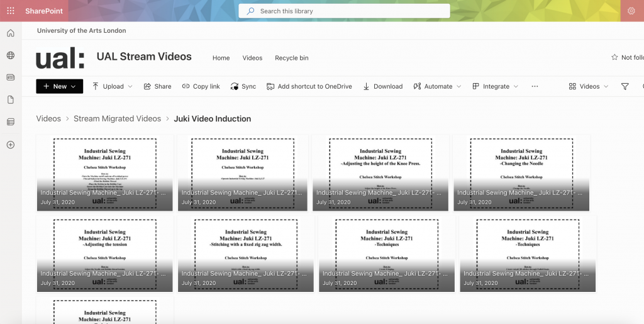Go to Home in site navigation
This screenshot has width=644, height=324.
click(x=221, y=58)
